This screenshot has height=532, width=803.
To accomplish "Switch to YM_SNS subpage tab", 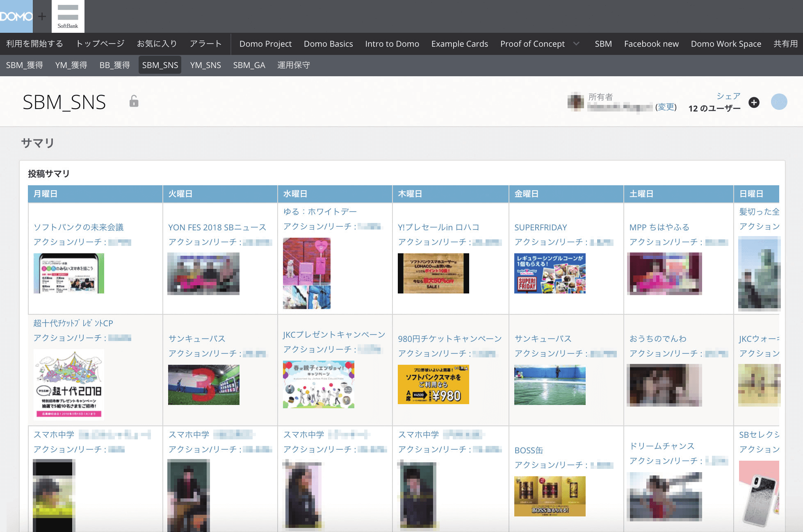I will click(205, 65).
